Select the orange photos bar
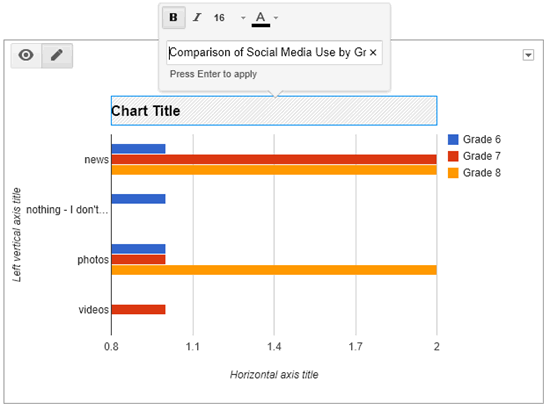 point(274,270)
